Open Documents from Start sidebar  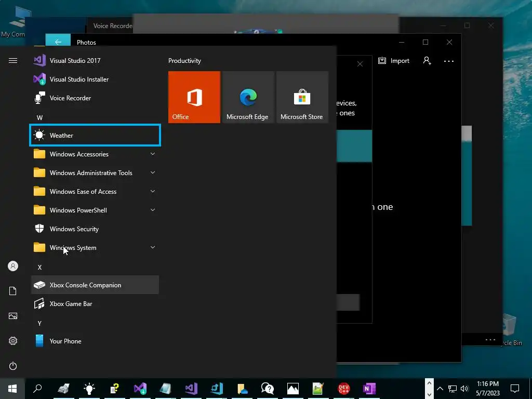(13, 291)
